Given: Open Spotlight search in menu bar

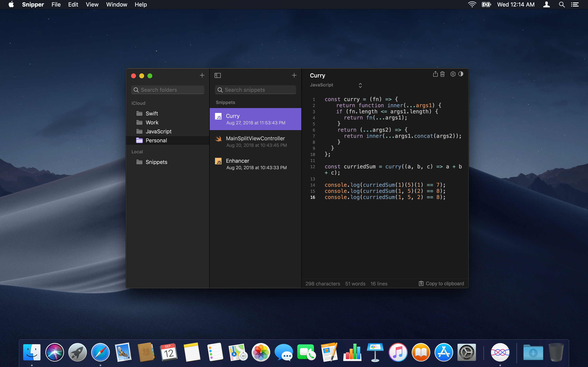Looking at the screenshot, I should (x=561, y=5).
